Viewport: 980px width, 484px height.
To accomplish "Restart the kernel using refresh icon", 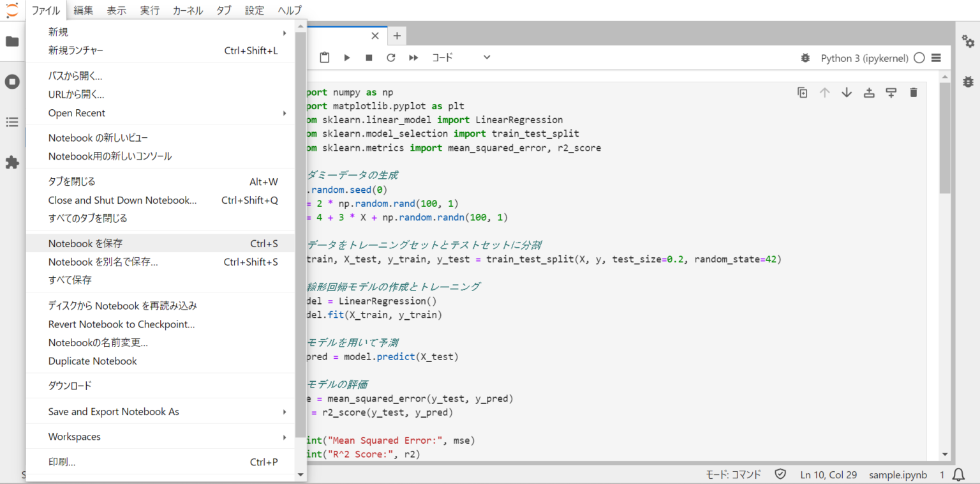I will (x=391, y=57).
